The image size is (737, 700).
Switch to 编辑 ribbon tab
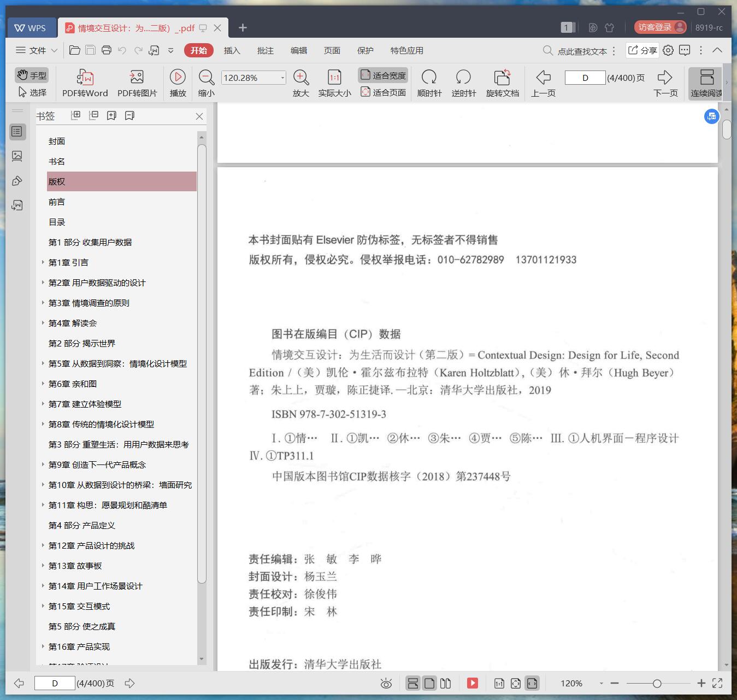coord(299,50)
